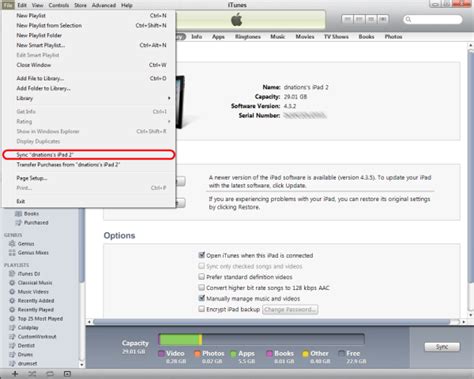Show the artwork viewer with the bottom icon
This screenshot has width=474, height=379.
pyautogui.click(x=67, y=374)
